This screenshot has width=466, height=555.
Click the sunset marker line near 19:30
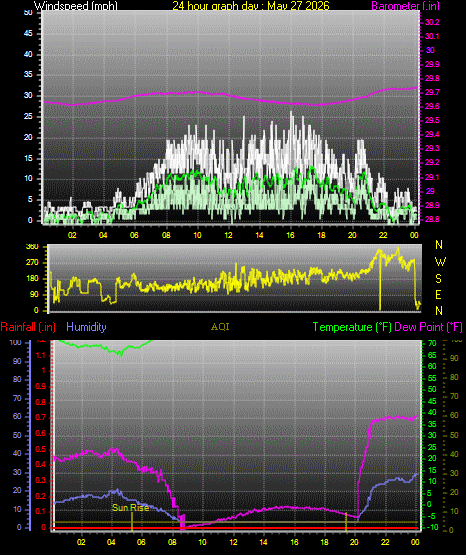(x=346, y=522)
